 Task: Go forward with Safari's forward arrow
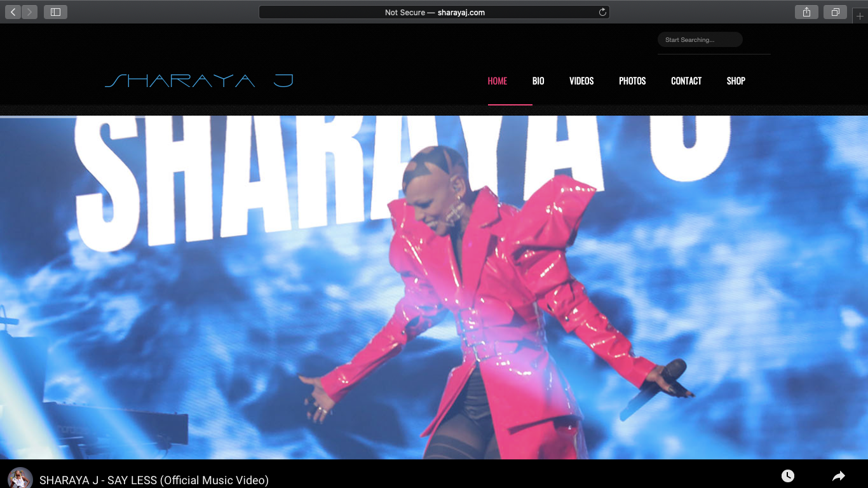point(29,12)
